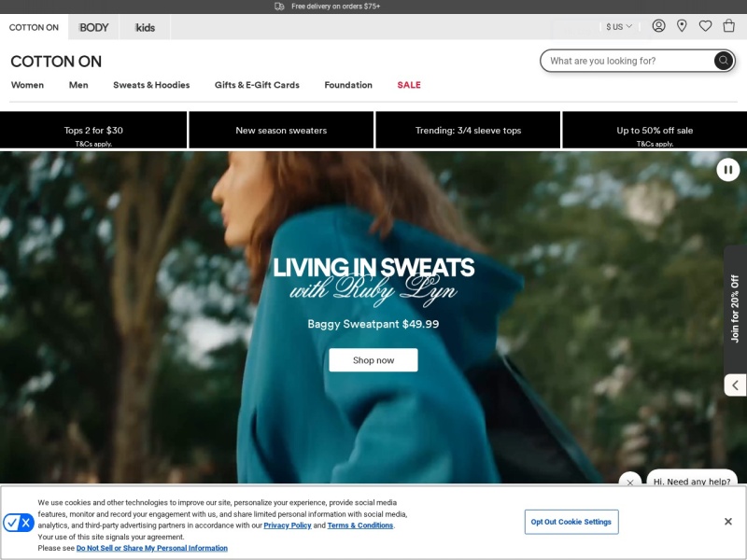Click Trending: 3/4 sleeve tops banner
Viewport: 747px width, 560px height.
point(468,130)
